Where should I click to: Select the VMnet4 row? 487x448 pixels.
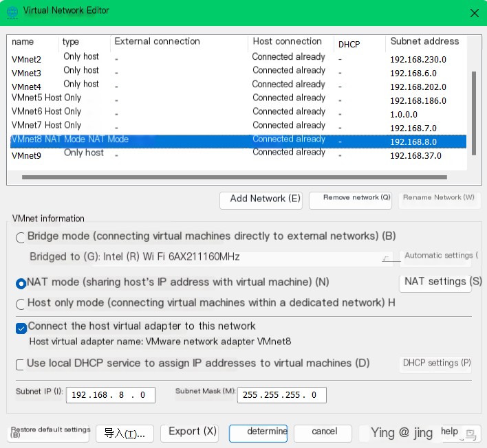click(x=238, y=86)
